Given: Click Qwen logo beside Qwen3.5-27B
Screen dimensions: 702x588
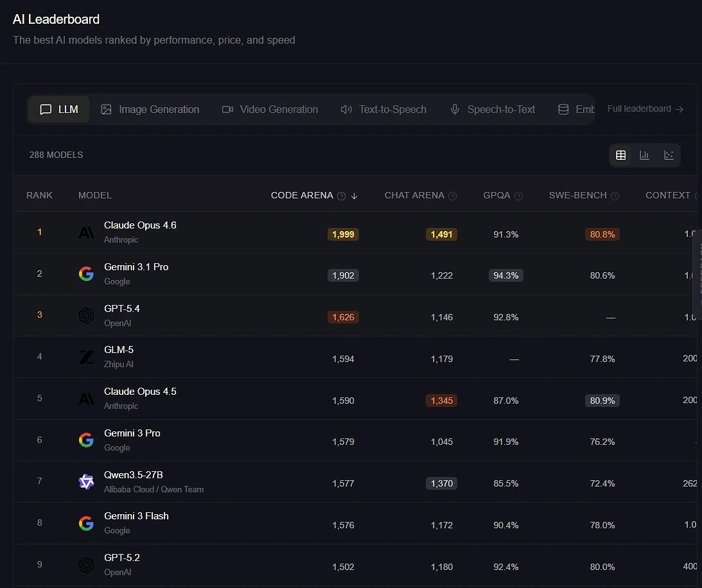Looking at the screenshot, I should click(87, 481).
